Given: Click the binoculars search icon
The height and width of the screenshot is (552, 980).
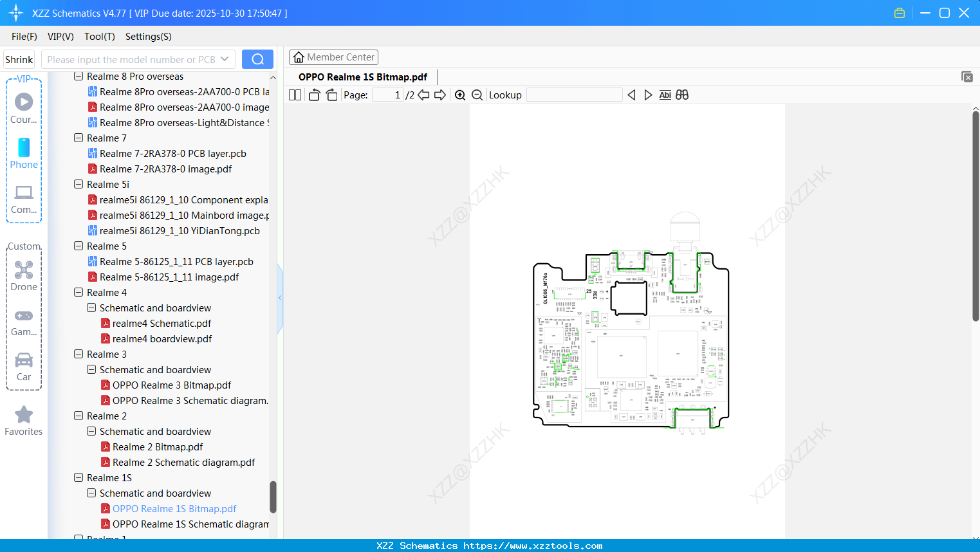Looking at the screenshot, I should [682, 95].
